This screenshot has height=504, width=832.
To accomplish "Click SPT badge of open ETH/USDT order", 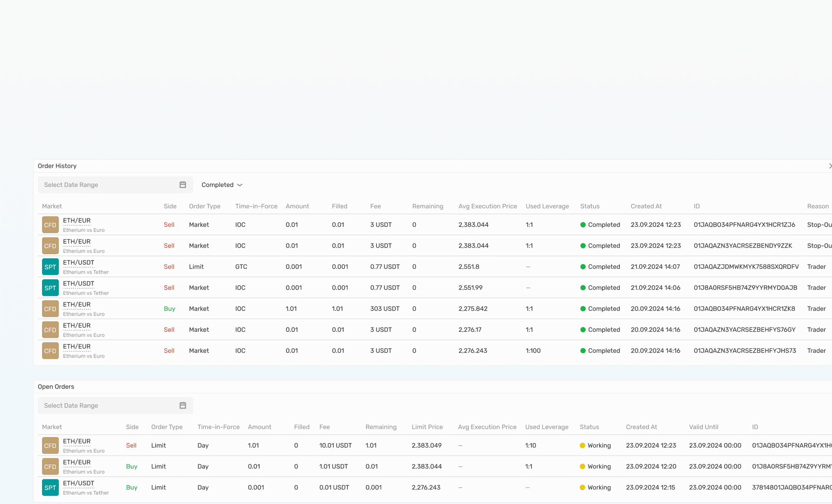I will [x=50, y=488].
